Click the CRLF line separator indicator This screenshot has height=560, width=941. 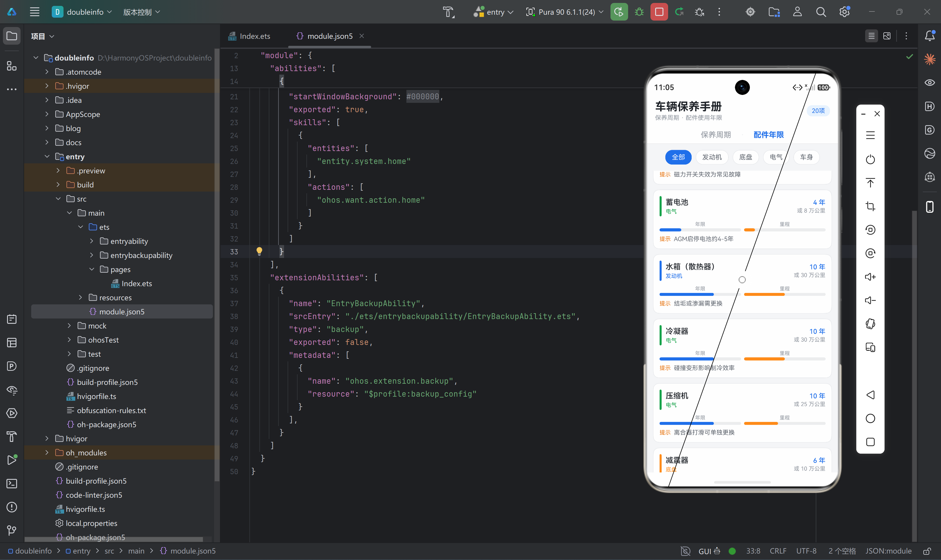pyautogui.click(x=778, y=551)
